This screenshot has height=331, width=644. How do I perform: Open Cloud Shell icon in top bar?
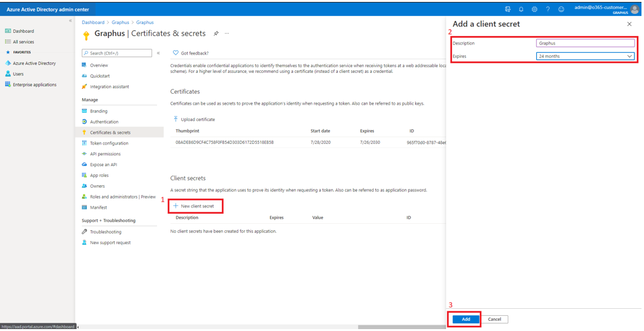tap(508, 9)
